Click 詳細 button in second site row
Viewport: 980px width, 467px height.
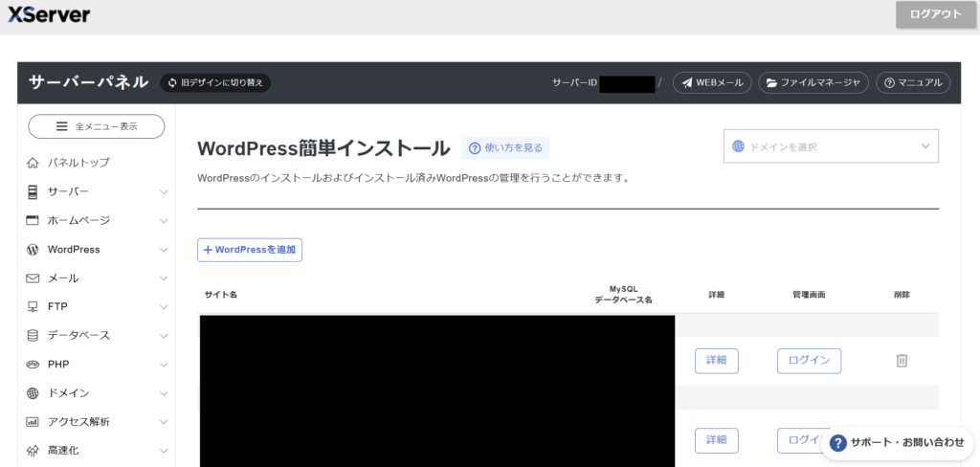click(x=716, y=440)
